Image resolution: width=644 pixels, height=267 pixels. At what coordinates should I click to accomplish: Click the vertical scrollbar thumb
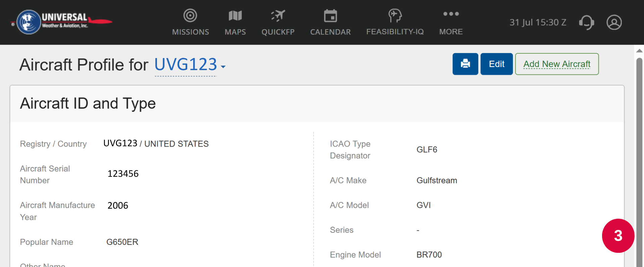pyautogui.click(x=639, y=162)
